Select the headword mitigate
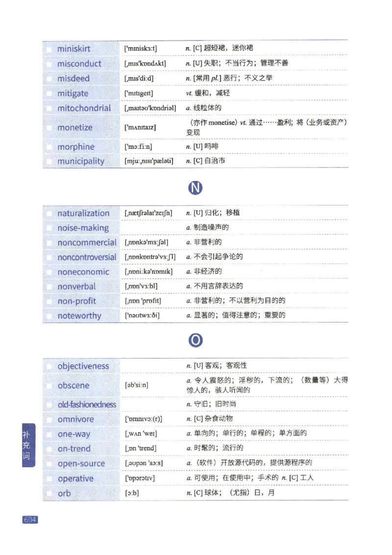Screen dimensions: 392x555 coord(73,93)
